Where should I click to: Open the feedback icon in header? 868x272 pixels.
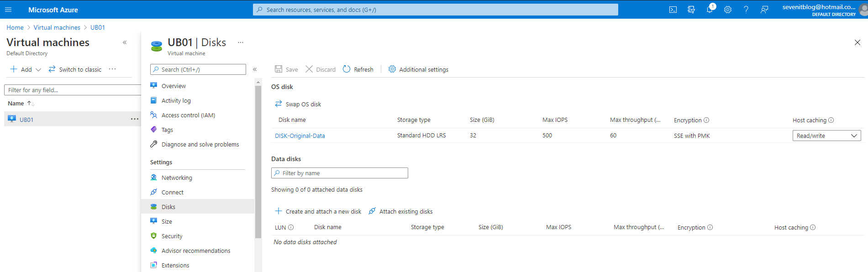764,10
